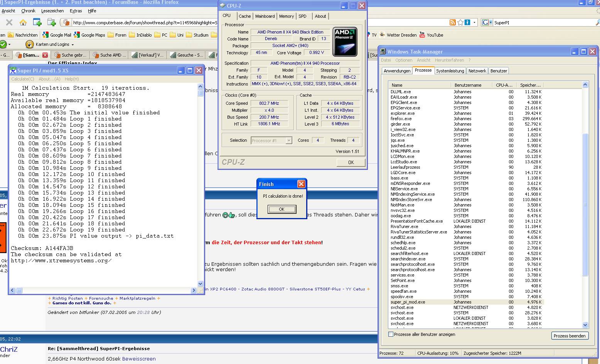Select the firefox.exe process row
The image size is (600, 364).
pyautogui.click(x=466, y=119)
